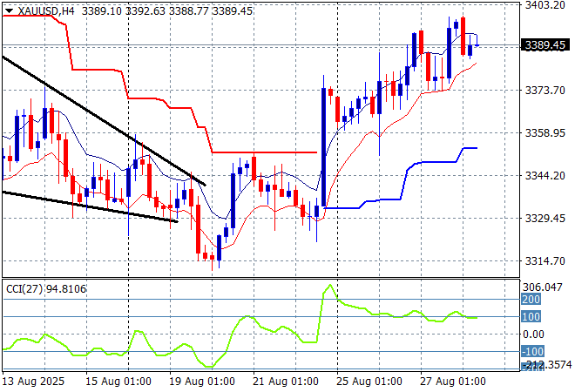Click the 3403.20 price axis label
Viewport: 575px width, 392px height.
tap(545, 5)
